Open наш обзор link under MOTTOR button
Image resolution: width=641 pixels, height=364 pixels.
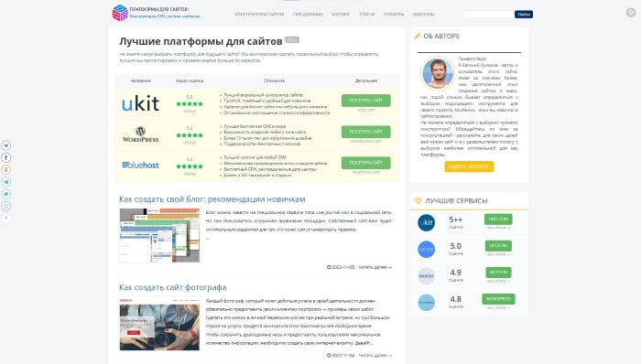pos(498,281)
